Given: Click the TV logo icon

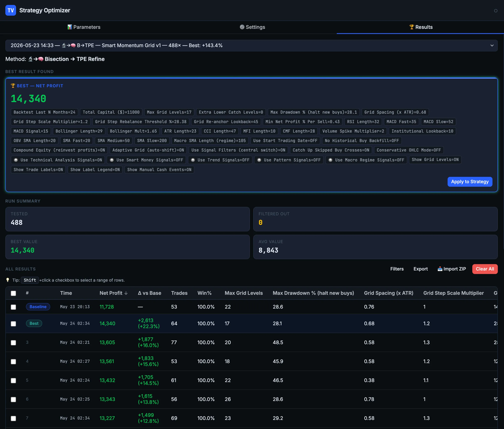Looking at the screenshot, I should pos(11,10).
